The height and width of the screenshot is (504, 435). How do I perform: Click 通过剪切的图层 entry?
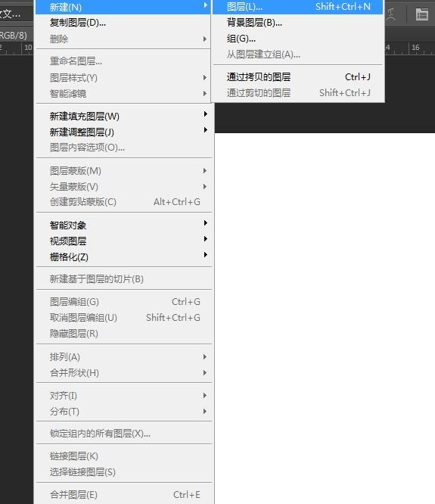(298, 92)
